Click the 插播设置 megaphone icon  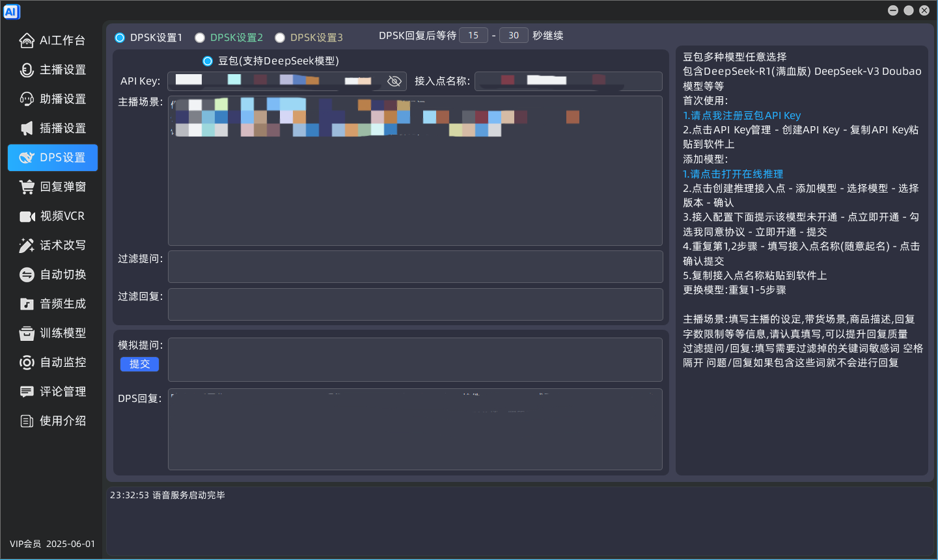[27, 128]
